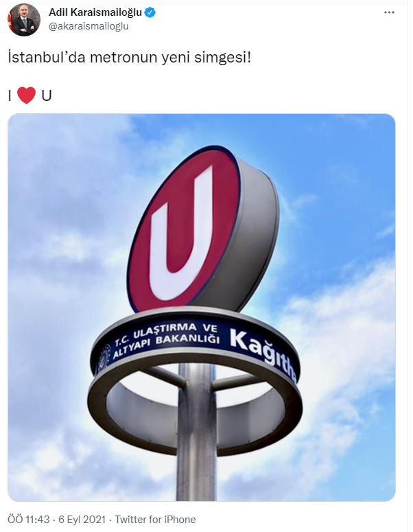Open the Twitter for iPhone source link
This screenshot has height=532, width=413.
click(155, 520)
